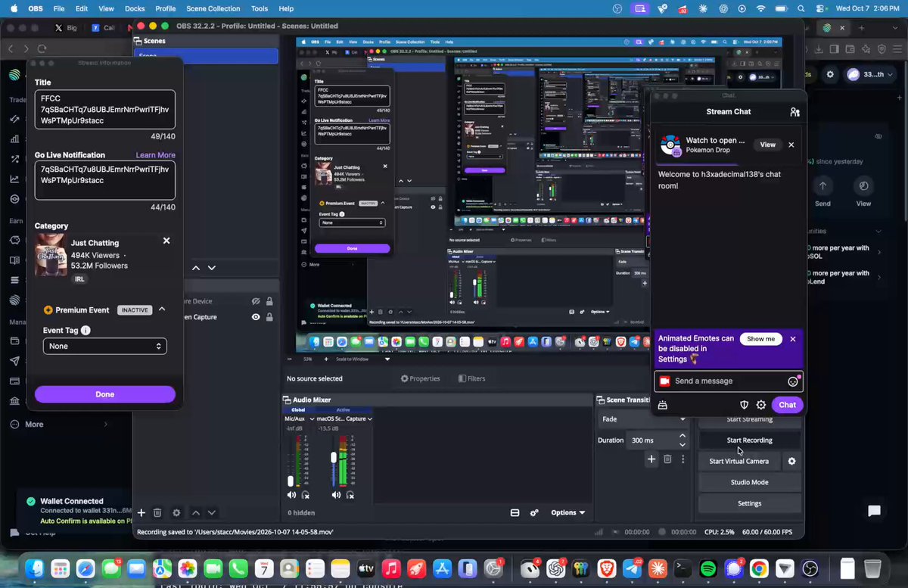Move the source up with the bottom arrow
This screenshot has width=908, height=588.
coord(195,513)
